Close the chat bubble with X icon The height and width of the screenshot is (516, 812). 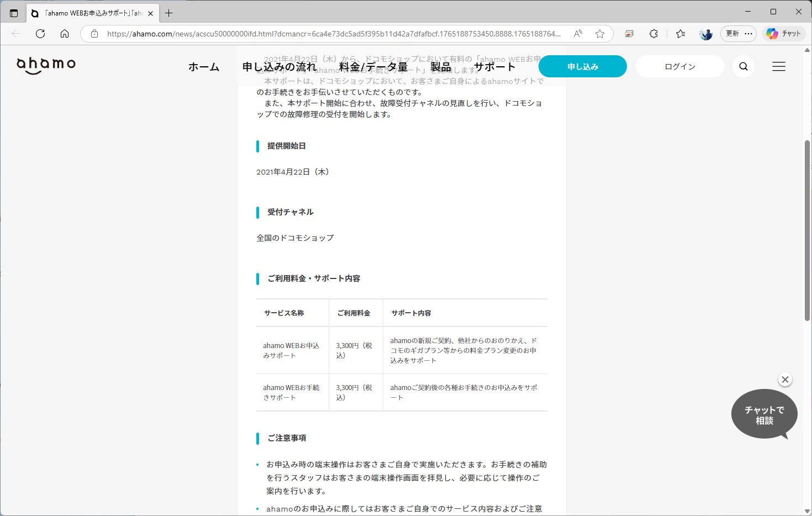click(x=785, y=380)
